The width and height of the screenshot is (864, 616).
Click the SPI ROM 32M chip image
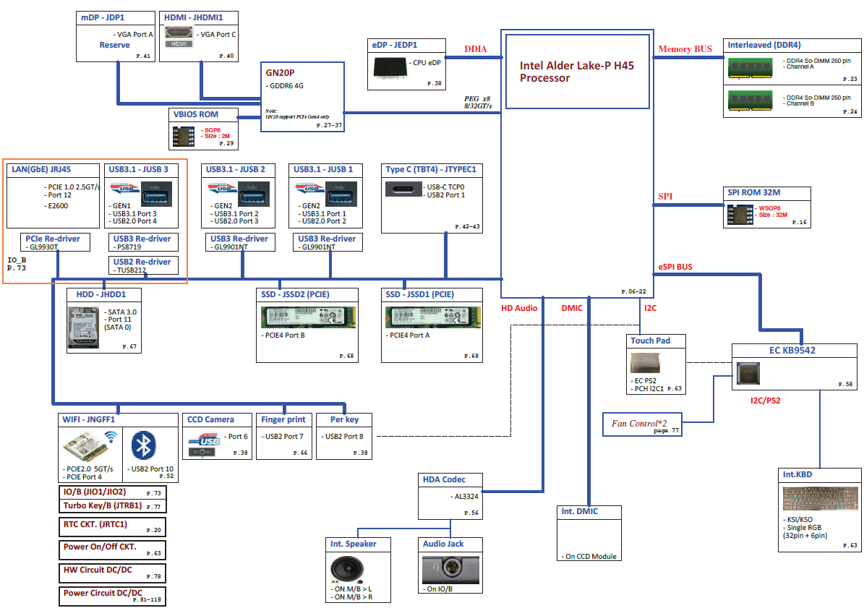coord(740,215)
